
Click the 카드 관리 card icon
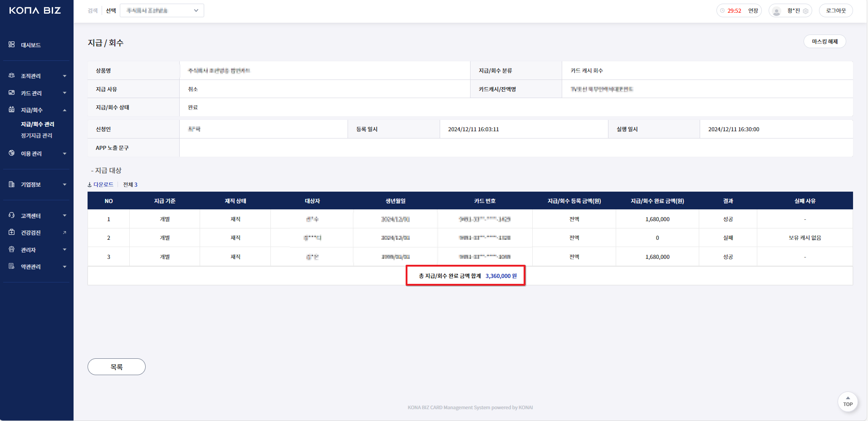12,93
